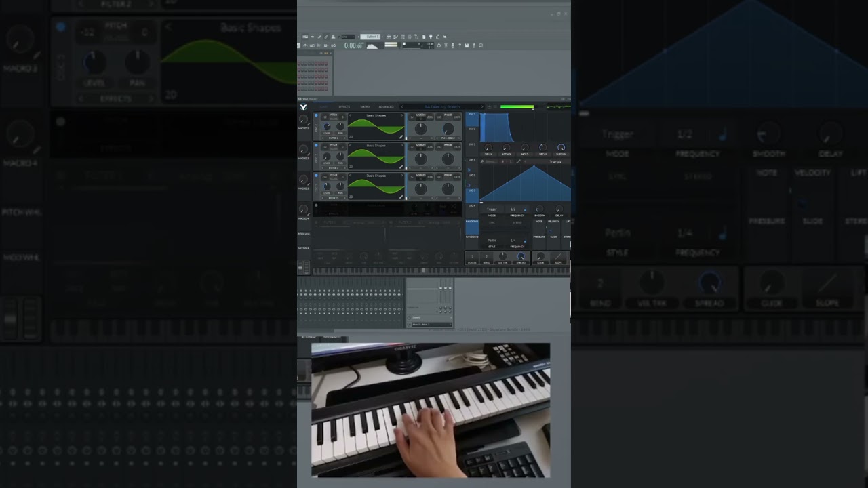
Task: Click the save preset icon in Vital
Action: [x=489, y=107]
